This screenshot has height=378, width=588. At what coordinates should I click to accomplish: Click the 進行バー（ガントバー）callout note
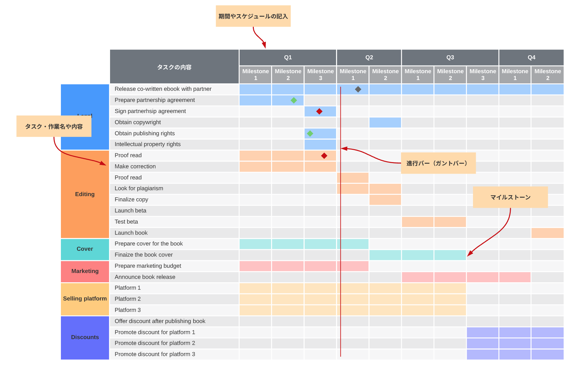point(438,163)
